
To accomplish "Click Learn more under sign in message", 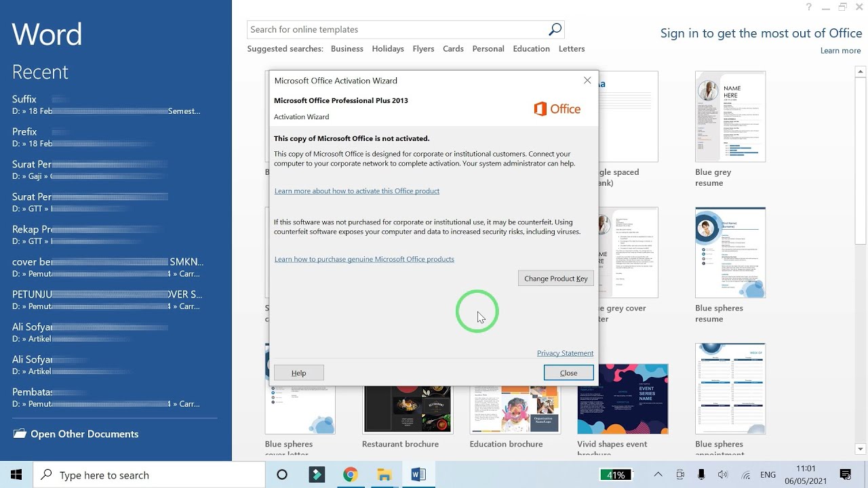I will (840, 51).
